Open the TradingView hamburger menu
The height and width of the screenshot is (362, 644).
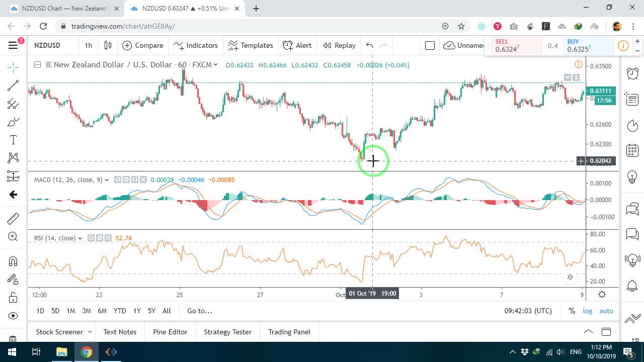coord(14,45)
